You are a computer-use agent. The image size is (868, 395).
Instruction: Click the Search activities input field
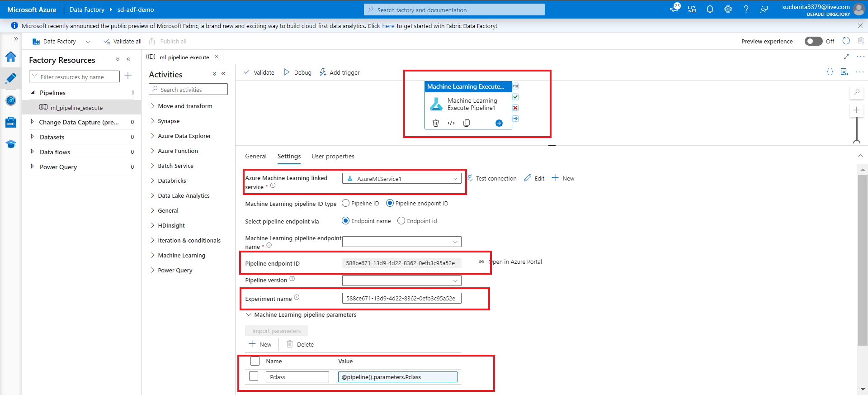click(x=188, y=90)
